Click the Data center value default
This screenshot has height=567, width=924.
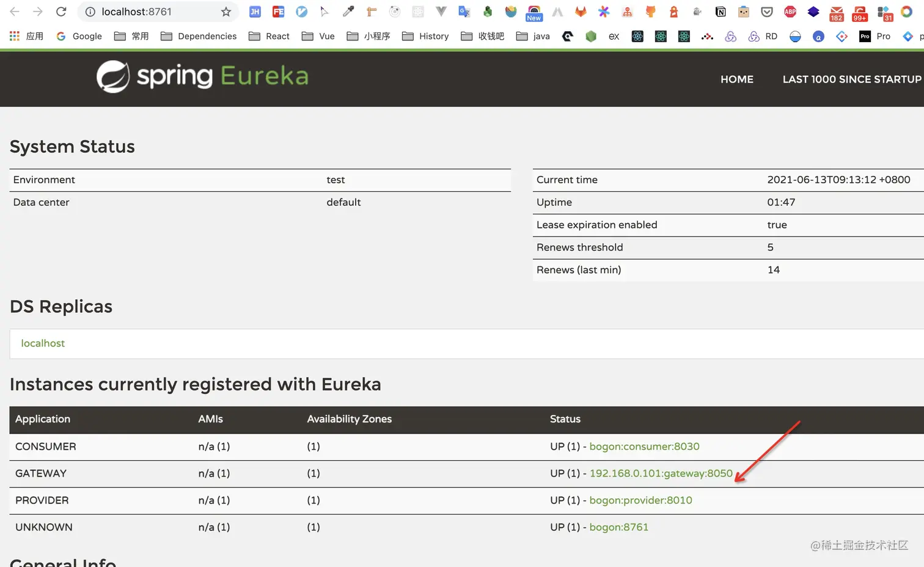pyautogui.click(x=343, y=202)
